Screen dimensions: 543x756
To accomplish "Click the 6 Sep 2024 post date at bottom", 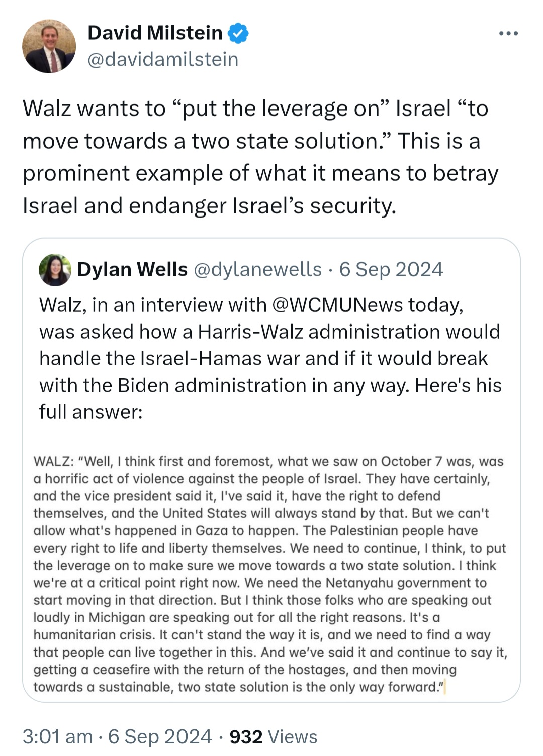I will [160, 737].
